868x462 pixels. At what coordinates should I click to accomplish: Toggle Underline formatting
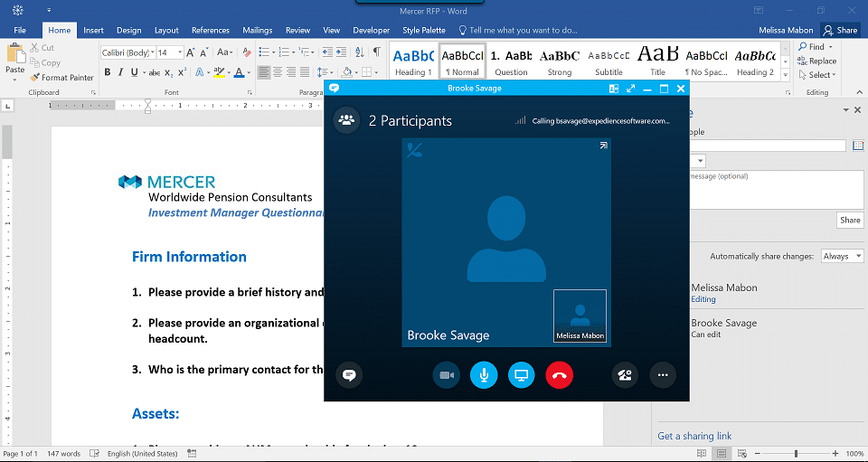point(134,72)
